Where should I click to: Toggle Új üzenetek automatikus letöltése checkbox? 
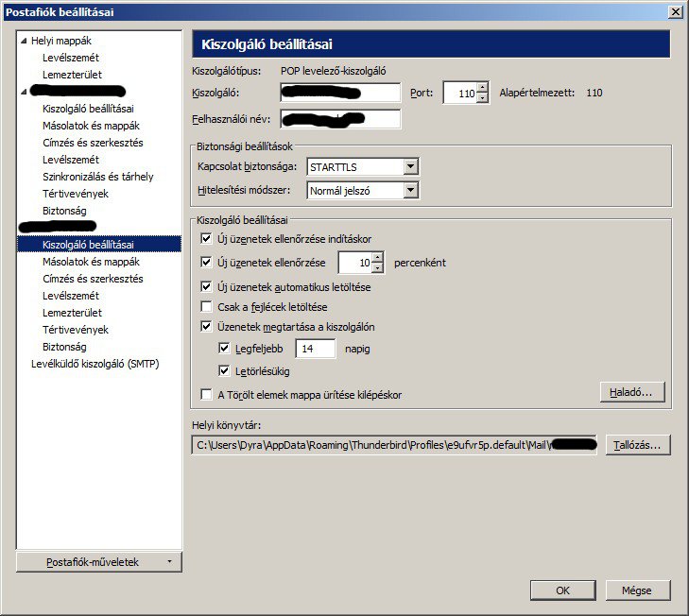coord(206,287)
